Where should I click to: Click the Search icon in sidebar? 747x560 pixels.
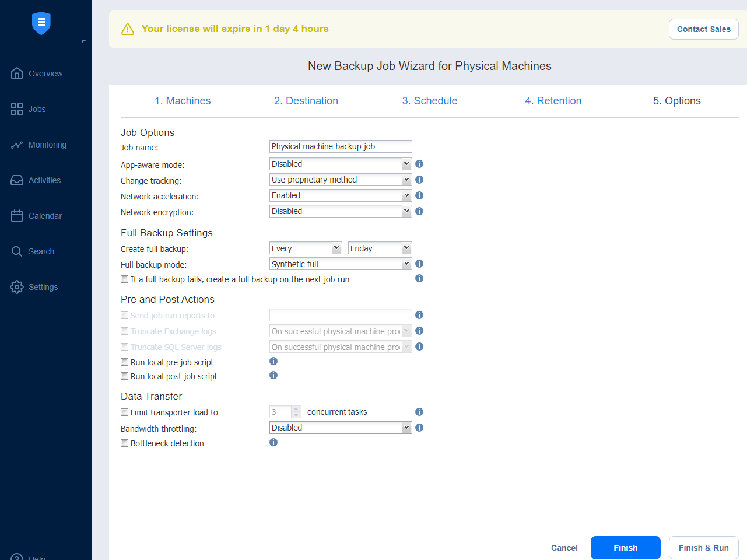click(x=40, y=251)
